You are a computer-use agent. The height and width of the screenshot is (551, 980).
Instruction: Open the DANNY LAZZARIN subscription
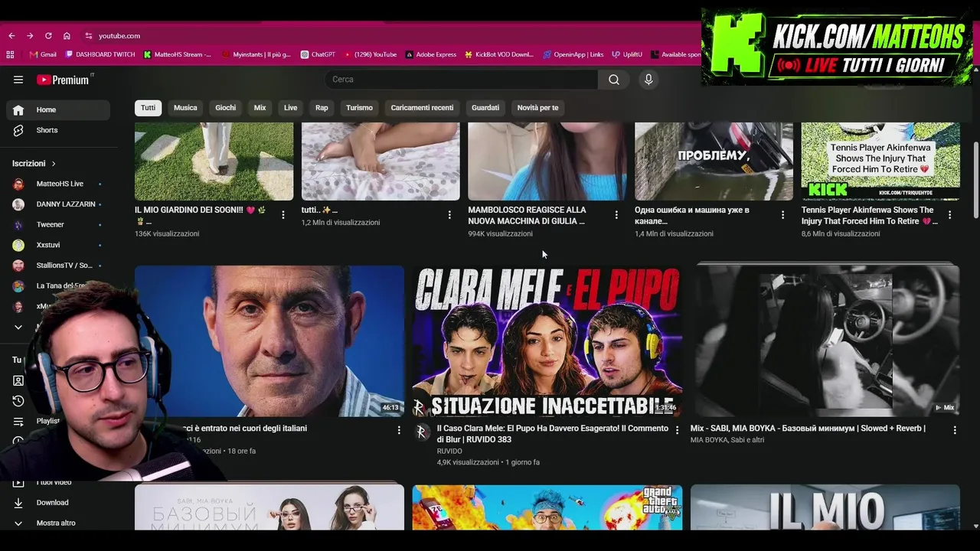(x=58, y=204)
